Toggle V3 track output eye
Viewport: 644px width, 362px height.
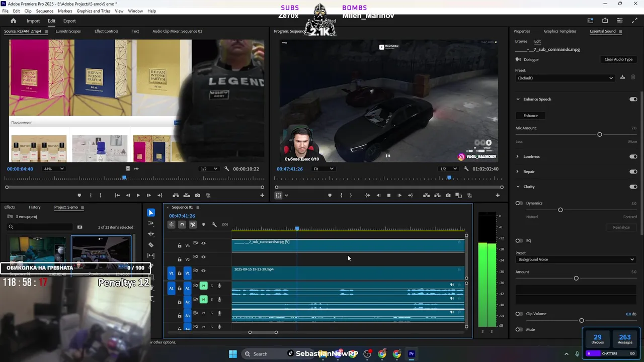203,243
